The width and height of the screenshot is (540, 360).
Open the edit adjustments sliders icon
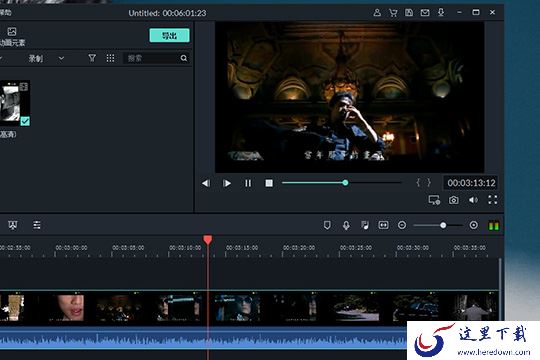click(x=37, y=225)
